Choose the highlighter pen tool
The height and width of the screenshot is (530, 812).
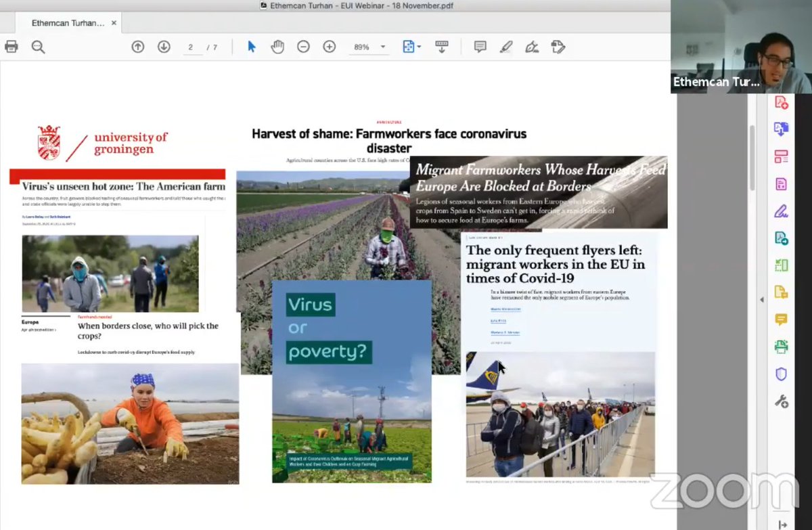[506, 47]
